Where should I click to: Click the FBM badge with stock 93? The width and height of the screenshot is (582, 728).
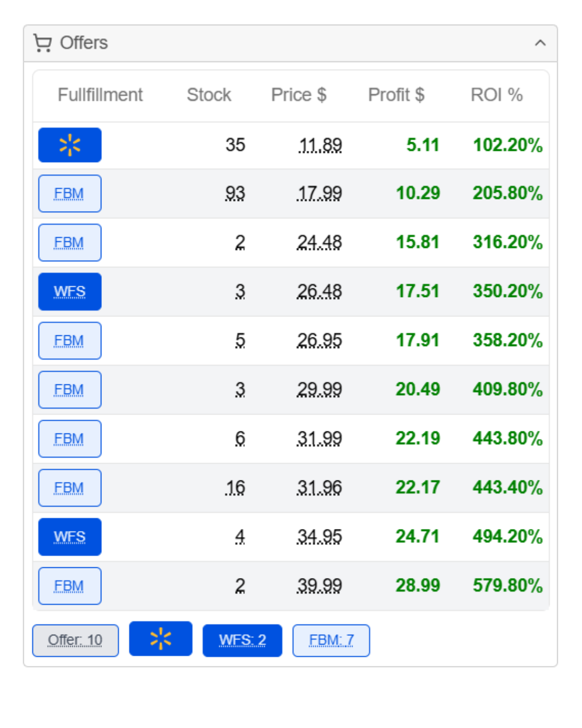coord(70,194)
